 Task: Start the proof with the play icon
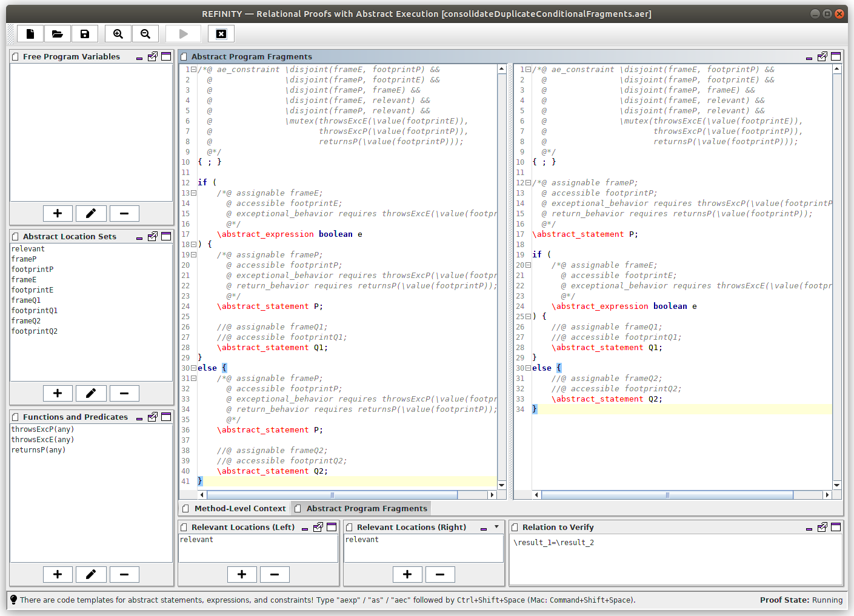(184, 34)
